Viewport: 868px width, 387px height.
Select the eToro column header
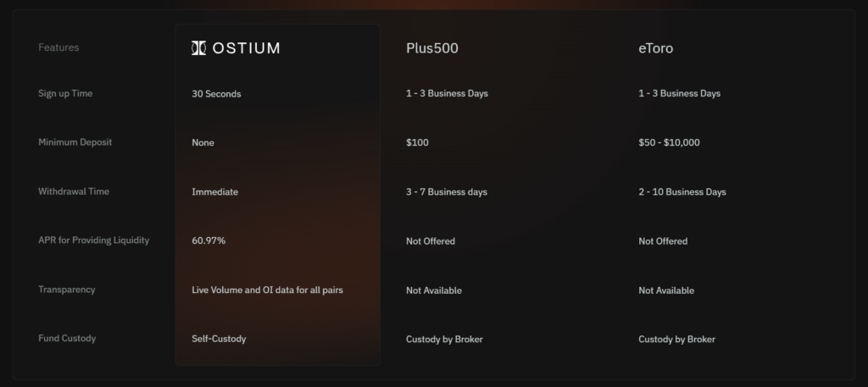pyautogui.click(x=656, y=48)
